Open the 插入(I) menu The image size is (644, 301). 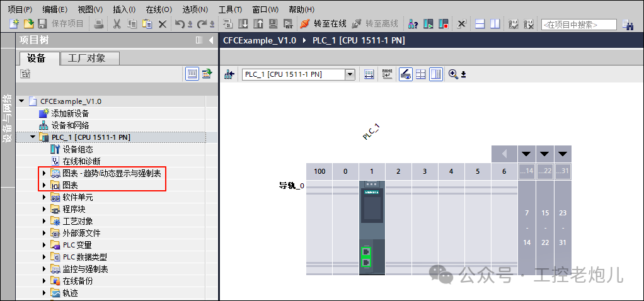124,9
